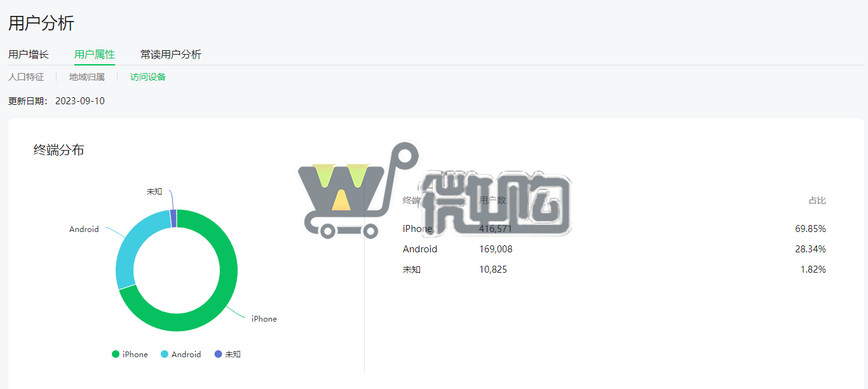This screenshot has width=868, height=389.
Task: Toggle the cyan Android legend dot
Action: pyautogui.click(x=165, y=354)
